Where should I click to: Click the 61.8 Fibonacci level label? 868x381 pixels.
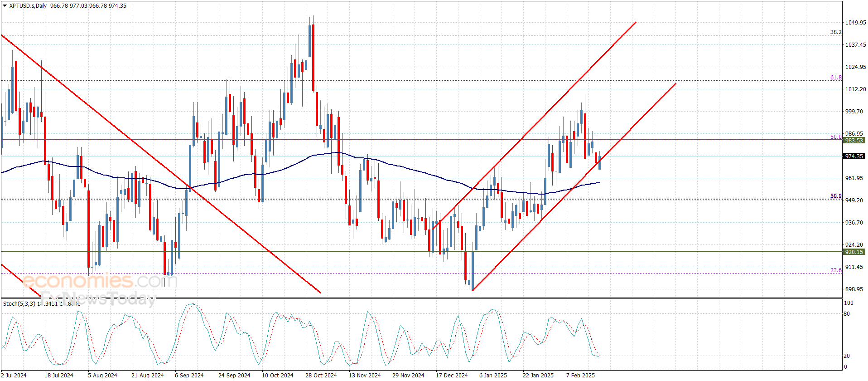(836, 78)
